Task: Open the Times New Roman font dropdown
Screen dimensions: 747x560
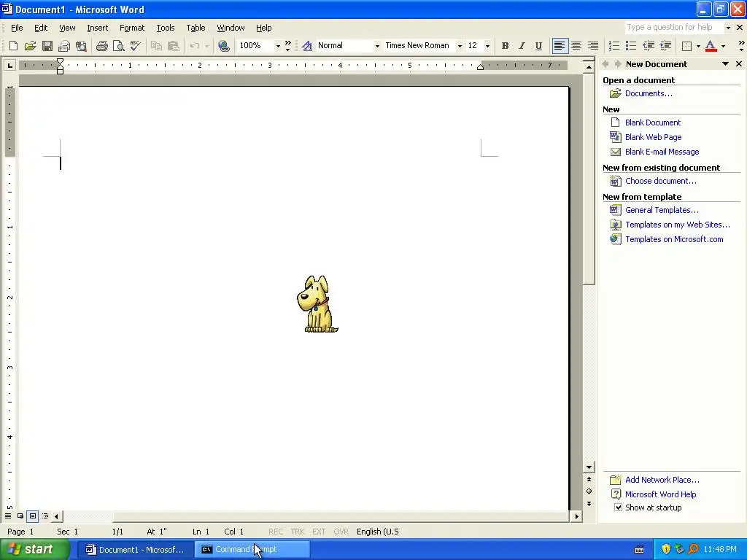Action: coord(460,46)
